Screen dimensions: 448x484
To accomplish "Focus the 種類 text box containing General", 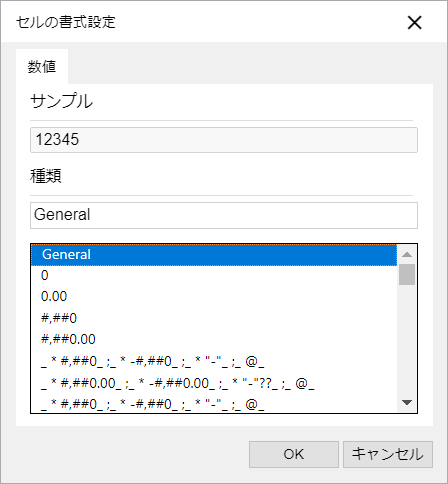I will (x=224, y=215).
